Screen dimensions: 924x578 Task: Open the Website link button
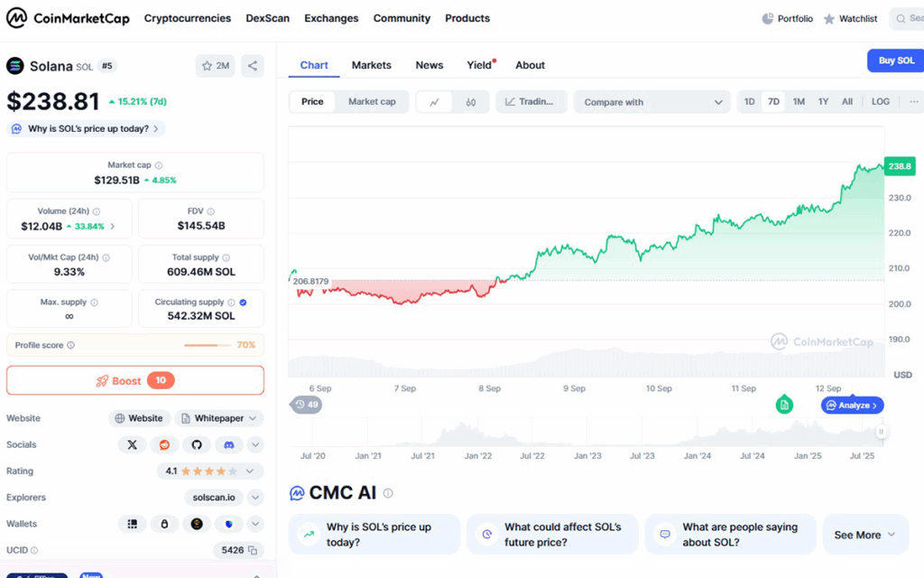[x=140, y=418]
